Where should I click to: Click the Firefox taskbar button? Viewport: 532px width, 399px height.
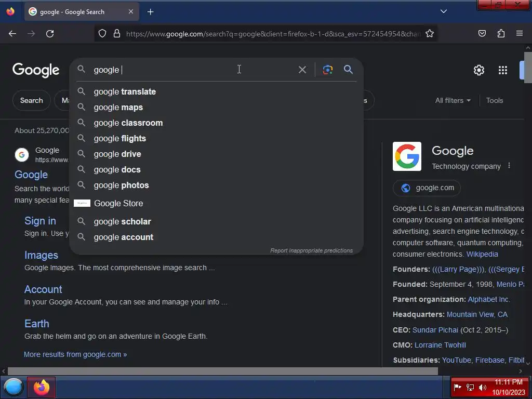[x=41, y=387]
